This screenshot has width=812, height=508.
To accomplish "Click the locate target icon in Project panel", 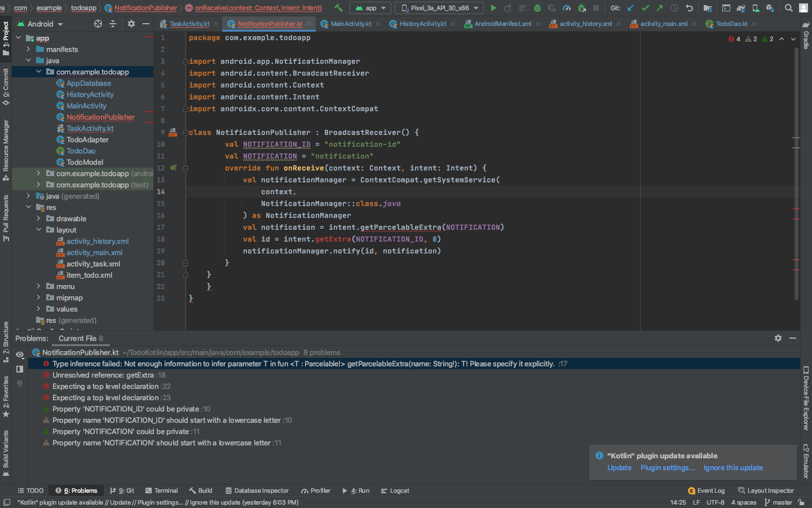I will click(x=98, y=24).
